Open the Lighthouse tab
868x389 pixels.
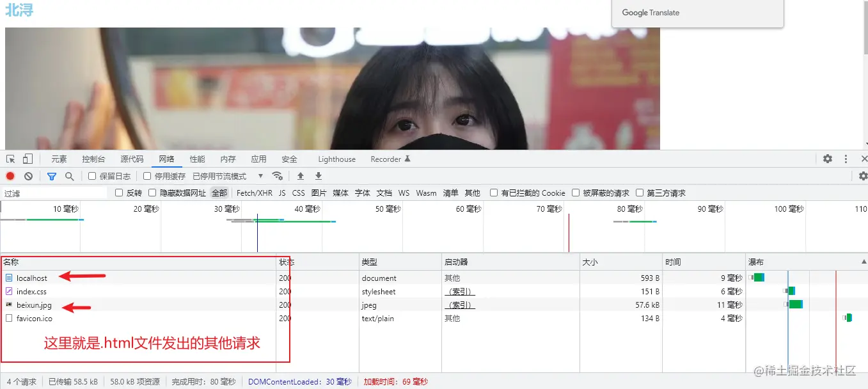coord(336,159)
